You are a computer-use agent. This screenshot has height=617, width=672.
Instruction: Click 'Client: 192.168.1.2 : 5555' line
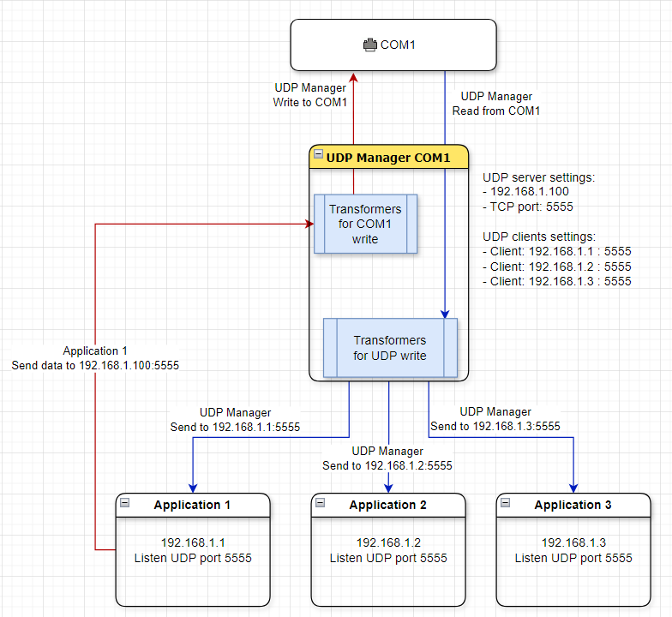click(557, 267)
